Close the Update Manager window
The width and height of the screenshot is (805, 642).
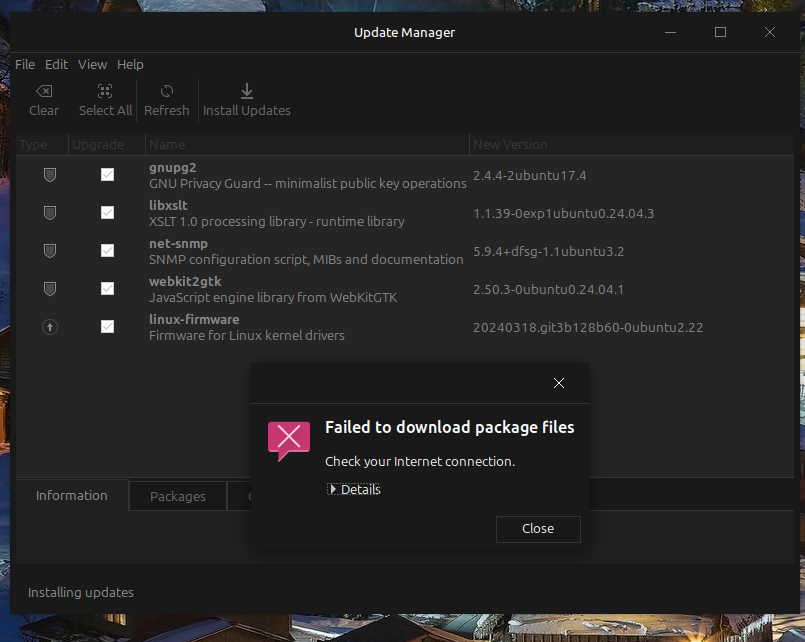770,32
